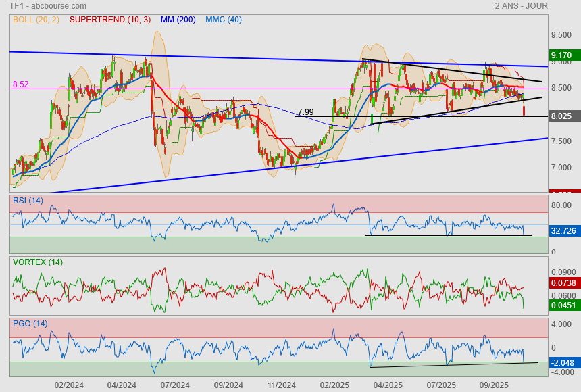The image size is (581, 392).
Task: Select the MMC (40) legend label
Action: tap(224, 20)
